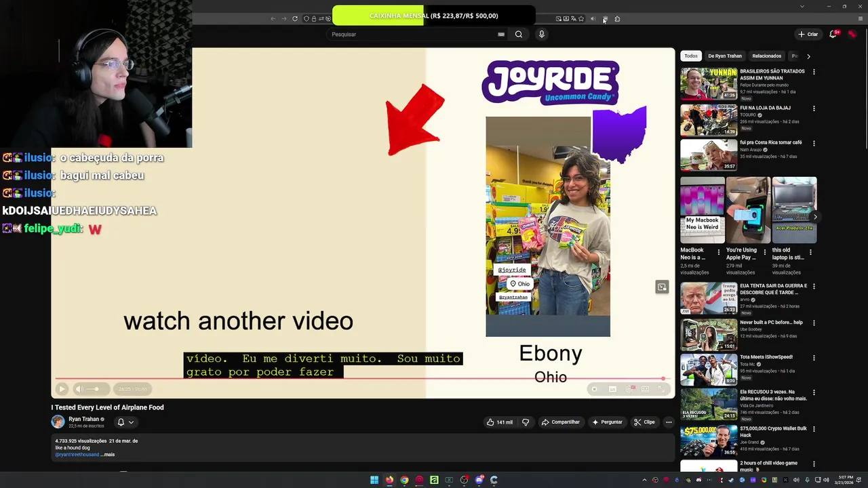This screenshot has height=488, width=868.
Task: Select the Todos filter chip
Action: coord(690,56)
